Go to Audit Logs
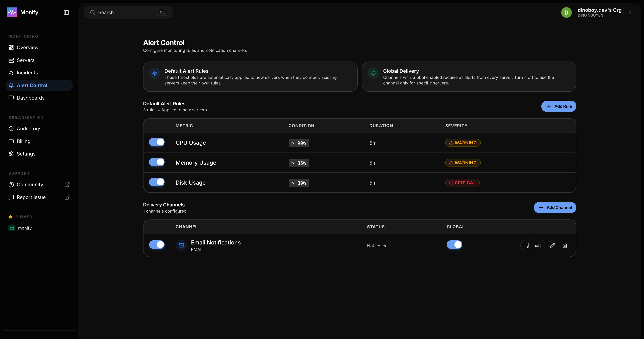Image resolution: width=644 pixels, height=339 pixels. click(29, 129)
